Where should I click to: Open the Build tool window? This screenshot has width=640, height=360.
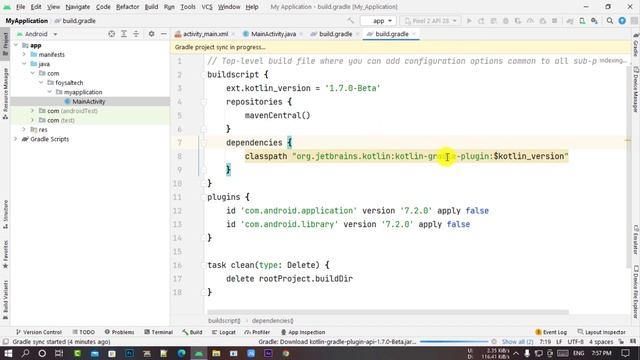click(x=192, y=332)
